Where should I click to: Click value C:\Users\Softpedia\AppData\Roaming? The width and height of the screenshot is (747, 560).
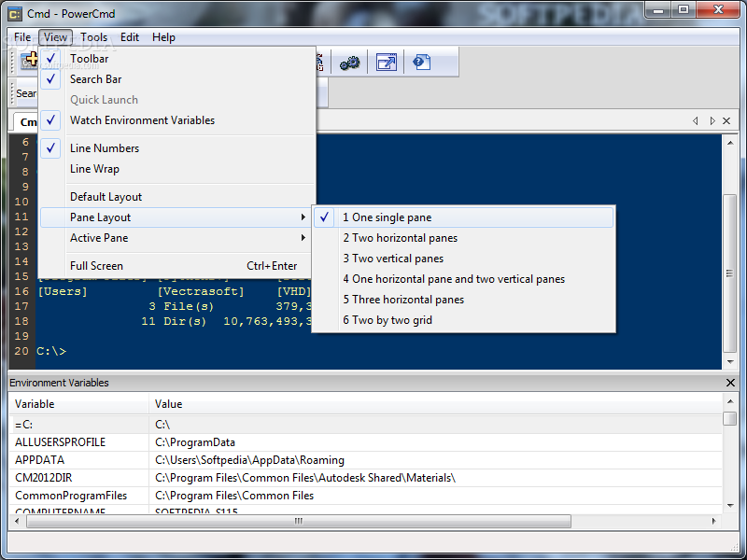click(249, 460)
